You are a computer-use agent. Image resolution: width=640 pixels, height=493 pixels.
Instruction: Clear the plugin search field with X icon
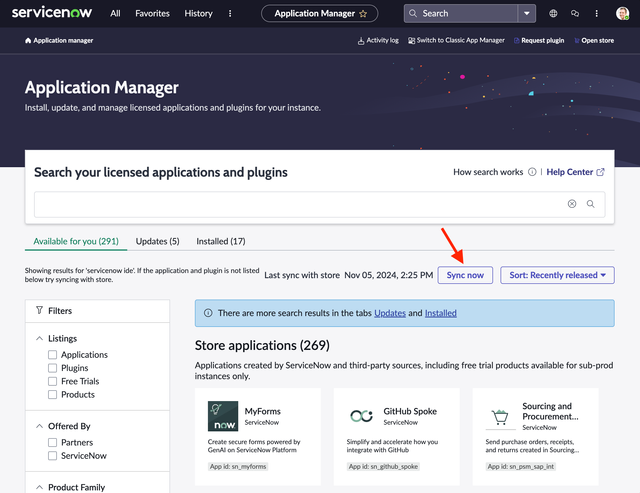click(572, 204)
